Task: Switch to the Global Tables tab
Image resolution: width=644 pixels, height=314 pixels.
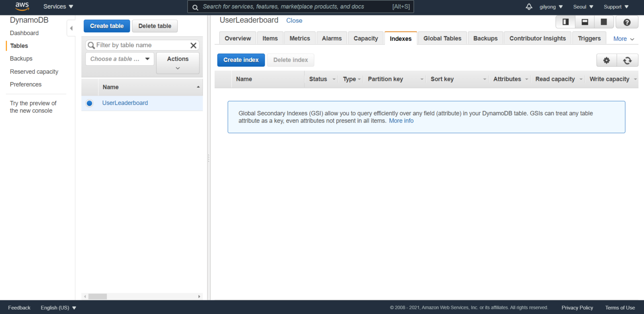Action: coord(442,38)
